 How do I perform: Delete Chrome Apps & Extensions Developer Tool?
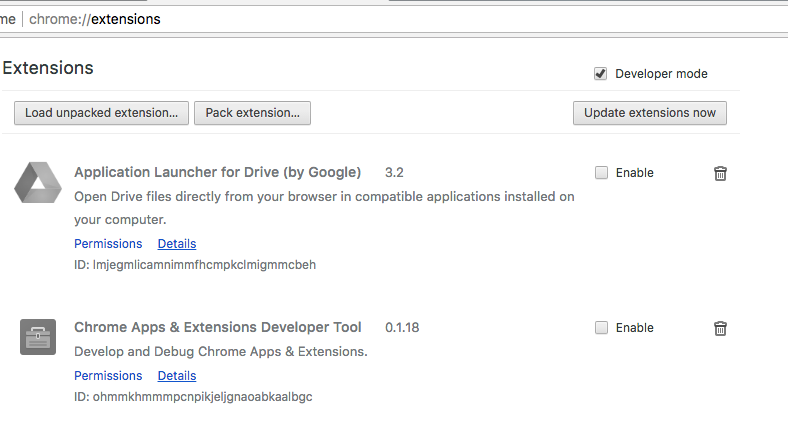(720, 328)
